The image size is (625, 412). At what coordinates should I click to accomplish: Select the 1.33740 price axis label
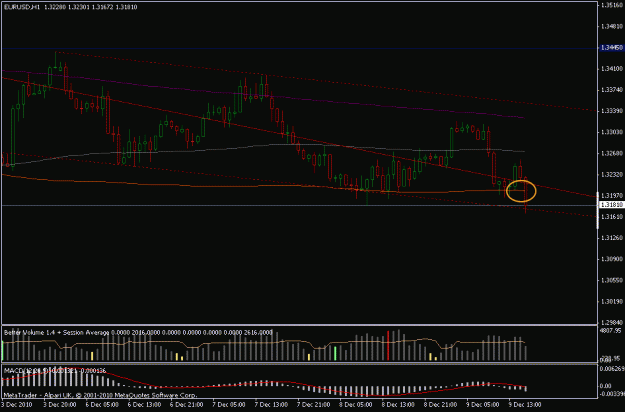612,90
